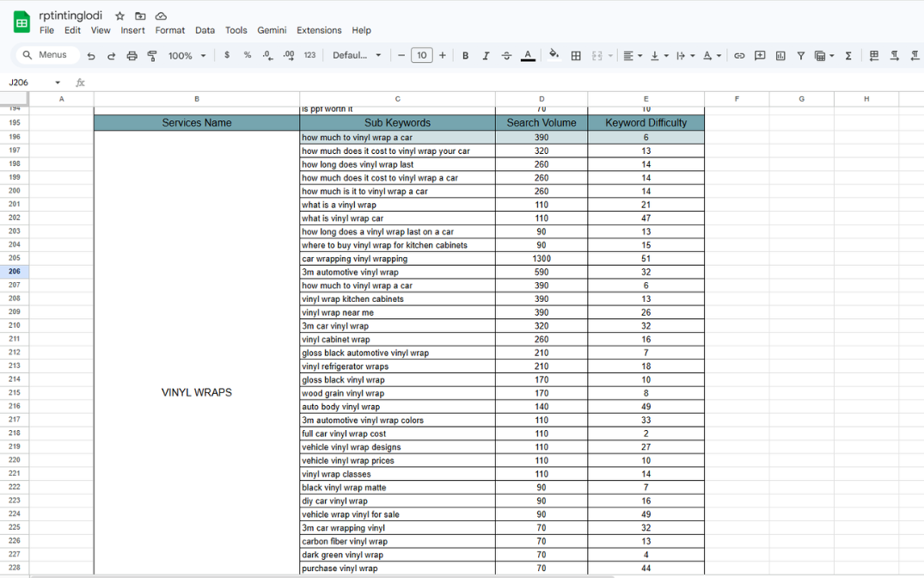Screen dimensions: 924x578
Task: Select the VINYL WRAPS merged cell
Action: [x=197, y=392]
